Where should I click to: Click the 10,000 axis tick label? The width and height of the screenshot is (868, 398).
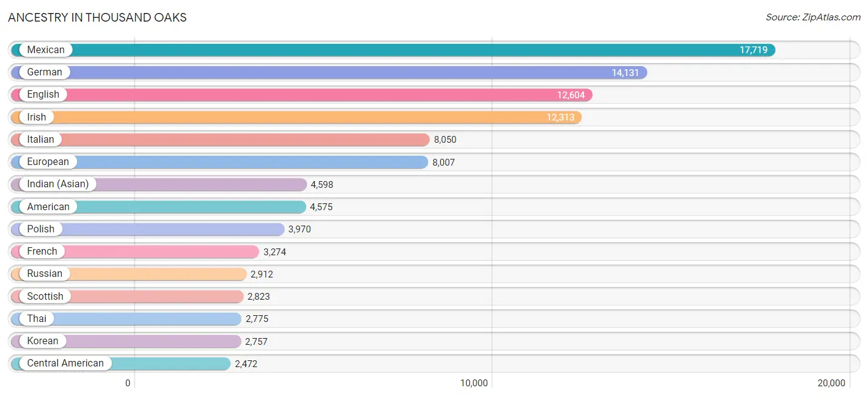tap(474, 383)
